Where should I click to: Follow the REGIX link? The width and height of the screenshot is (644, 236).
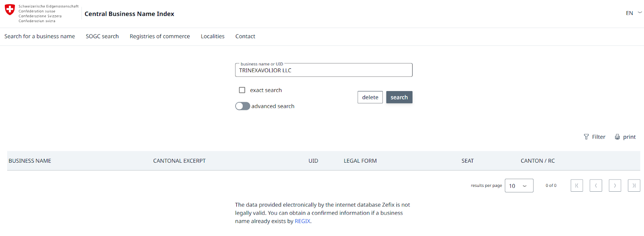pyautogui.click(x=302, y=221)
